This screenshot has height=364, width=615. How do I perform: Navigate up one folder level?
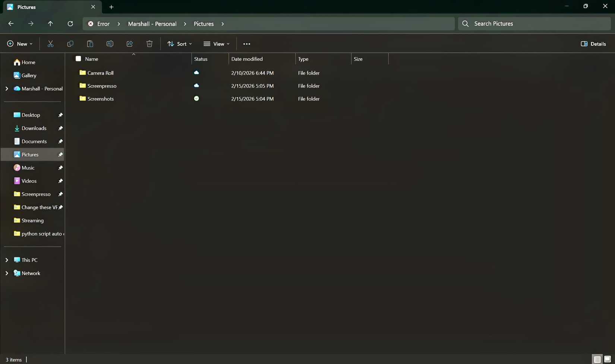click(x=50, y=23)
